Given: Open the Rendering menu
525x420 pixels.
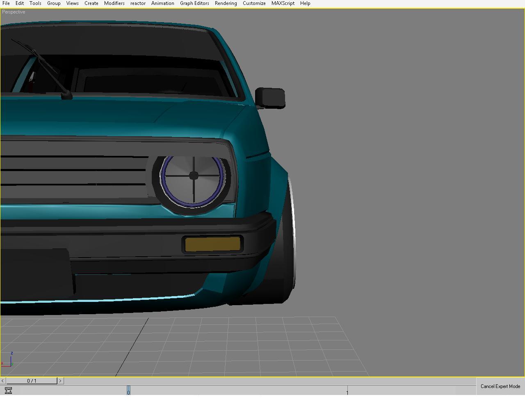Looking at the screenshot, I should point(226,3).
